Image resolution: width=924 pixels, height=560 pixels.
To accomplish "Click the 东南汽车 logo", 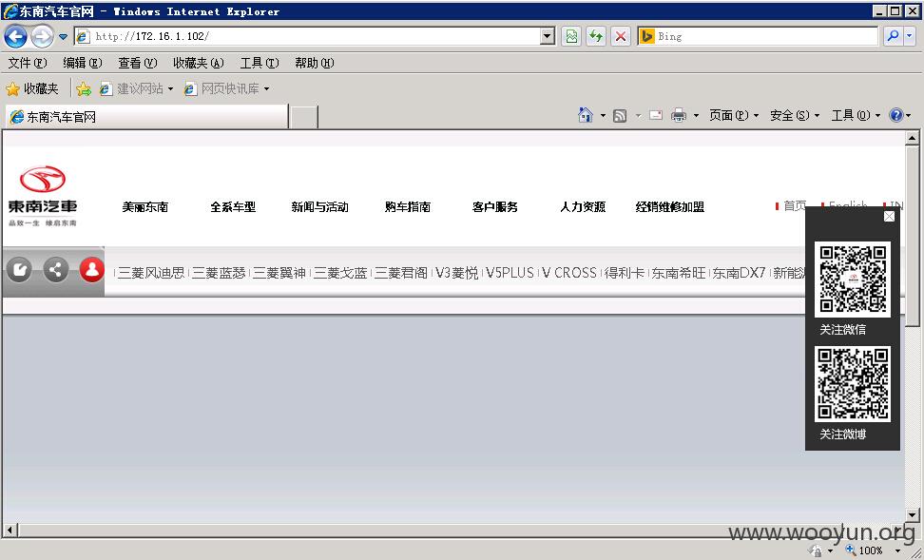I will tap(43, 196).
